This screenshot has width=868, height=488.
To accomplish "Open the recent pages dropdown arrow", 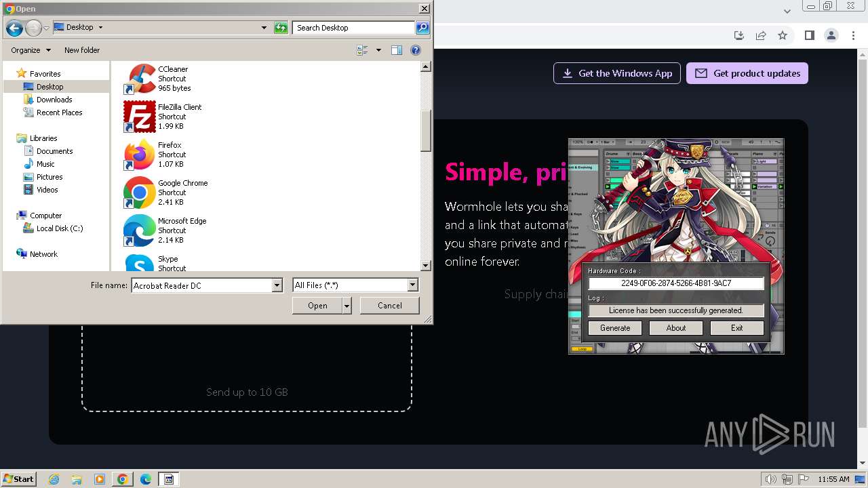I will (x=47, y=28).
